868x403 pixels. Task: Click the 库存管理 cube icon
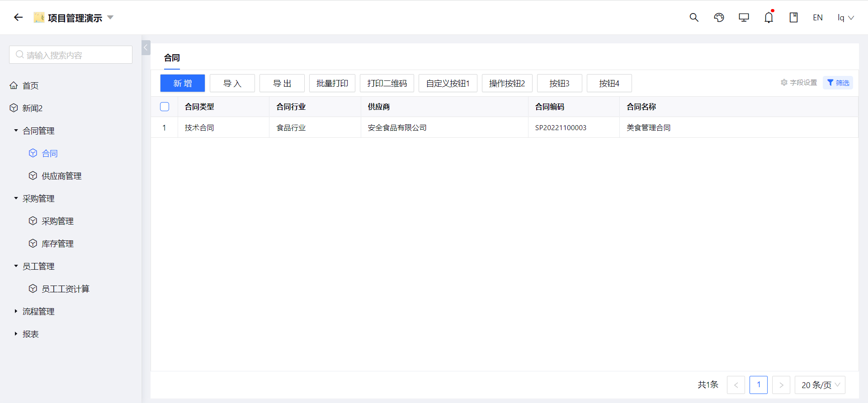click(33, 244)
